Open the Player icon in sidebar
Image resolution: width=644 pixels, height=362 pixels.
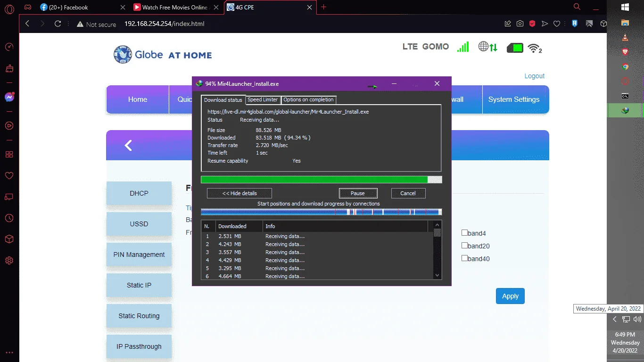[x=9, y=126]
